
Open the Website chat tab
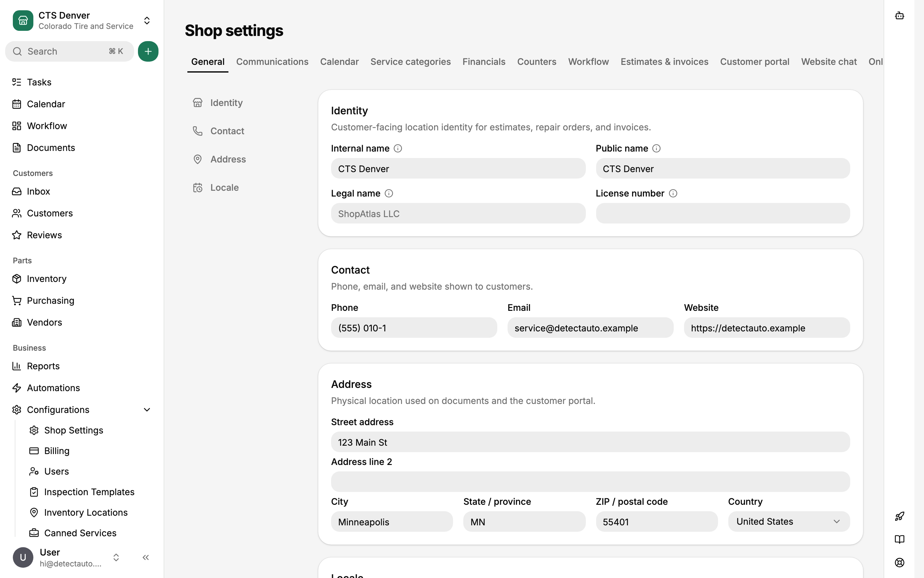point(829,62)
